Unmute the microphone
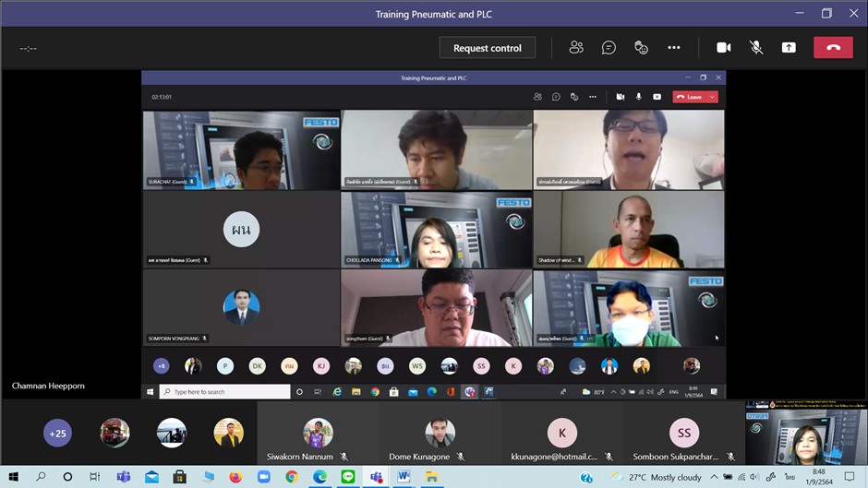This screenshot has width=868, height=488. (x=756, y=48)
